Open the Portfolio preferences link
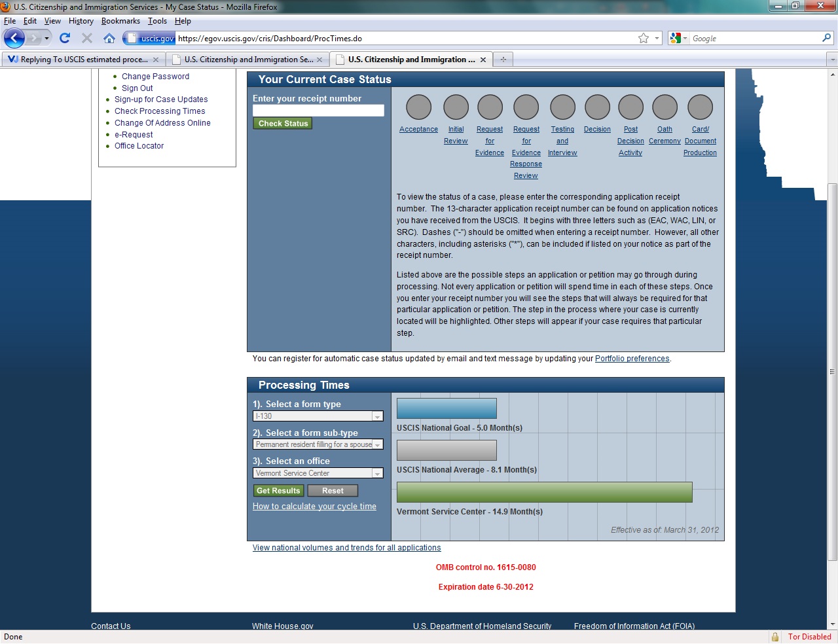This screenshot has height=644, width=838. [632, 359]
